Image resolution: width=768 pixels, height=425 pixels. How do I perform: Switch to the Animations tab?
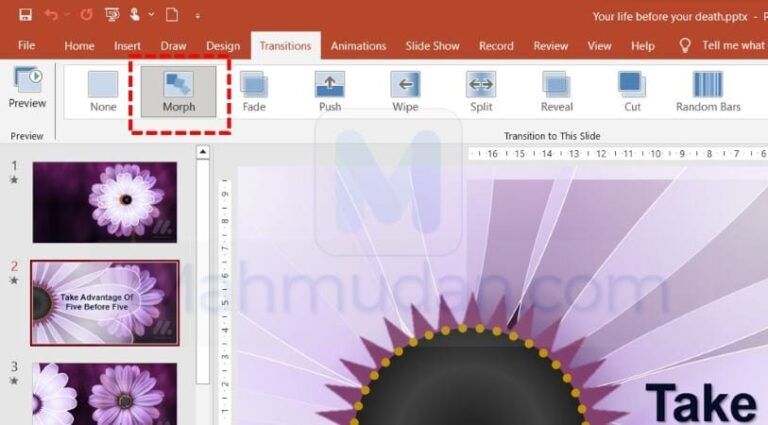click(x=358, y=46)
